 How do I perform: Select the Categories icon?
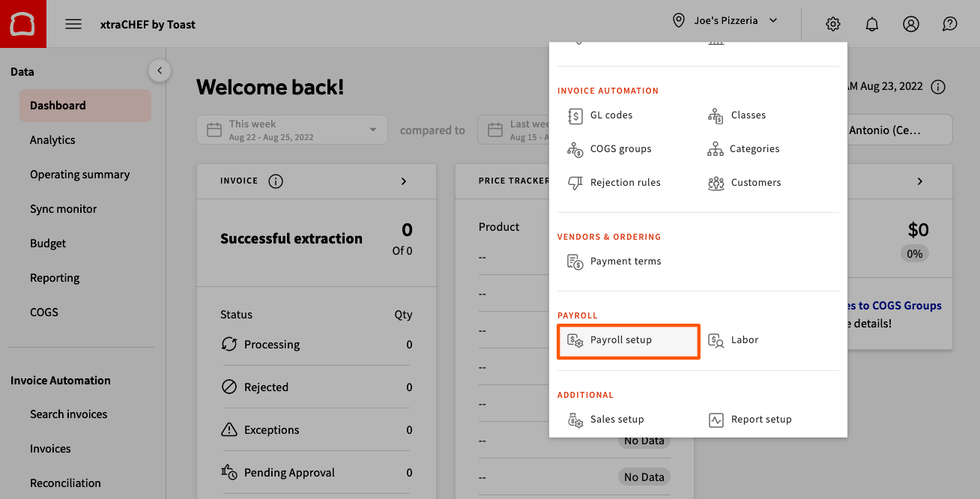(716, 149)
